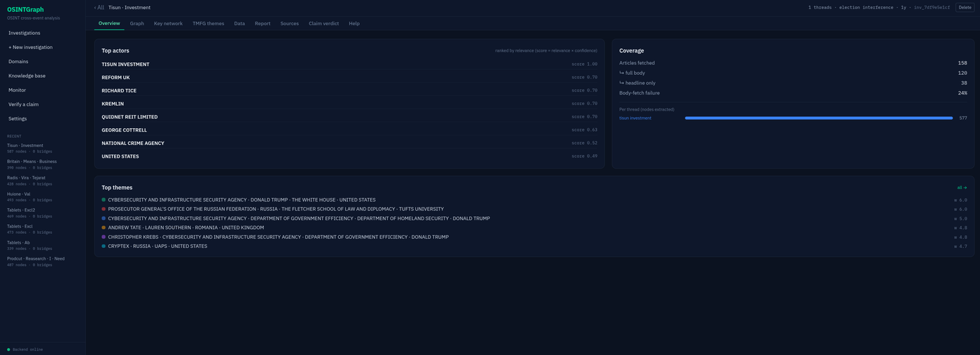This screenshot has width=980, height=355.
Task: Open Monitor in the sidebar
Action: click(x=43, y=90)
